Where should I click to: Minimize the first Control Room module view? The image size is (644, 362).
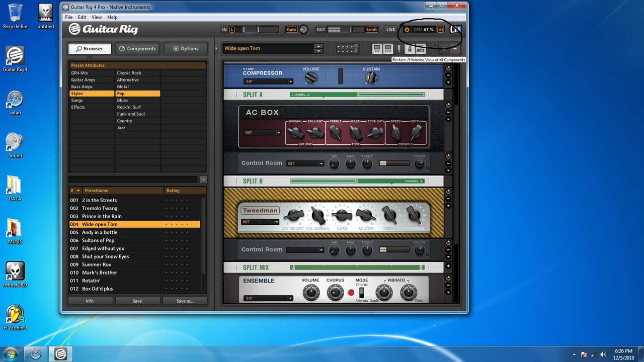(x=448, y=163)
